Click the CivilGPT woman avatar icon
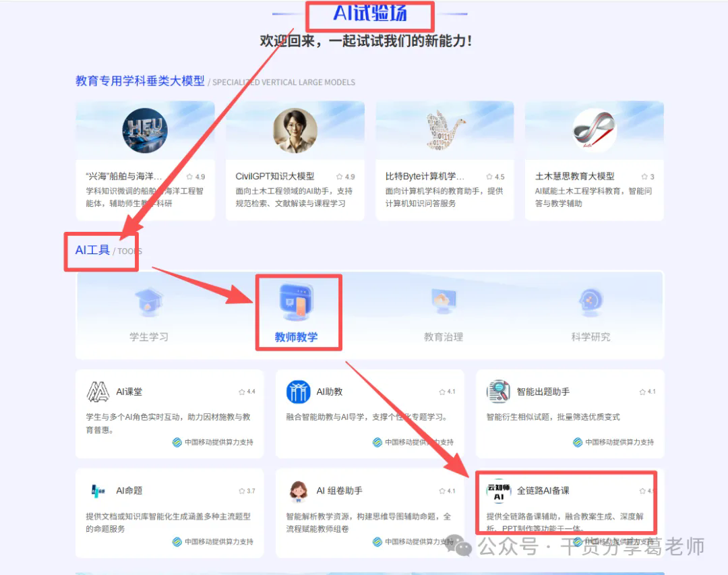Screen dimensions: 728x575 coord(295,130)
